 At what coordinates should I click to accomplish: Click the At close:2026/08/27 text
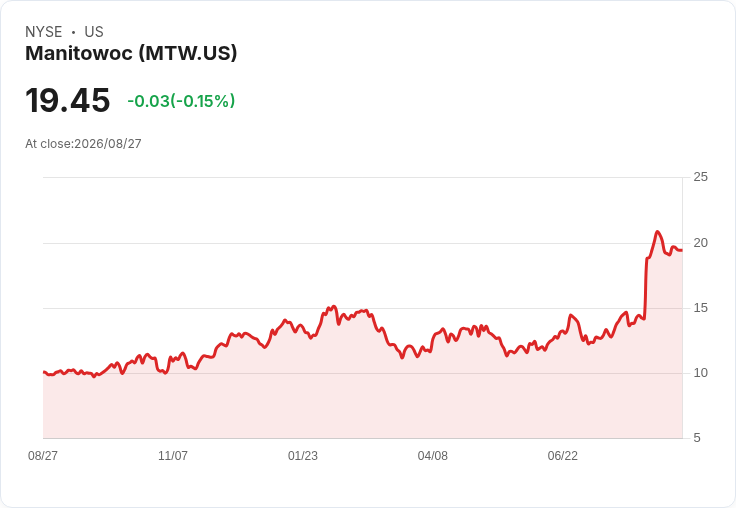(83, 144)
